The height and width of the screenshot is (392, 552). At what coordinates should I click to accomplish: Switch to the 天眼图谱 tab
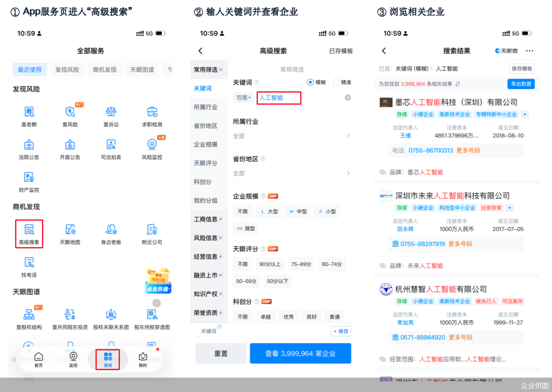pos(142,69)
